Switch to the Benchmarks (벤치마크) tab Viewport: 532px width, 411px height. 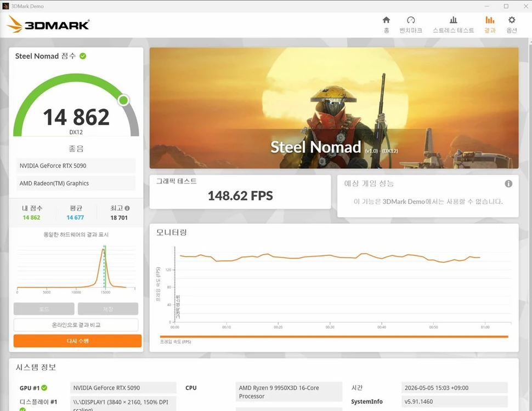(411, 25)
